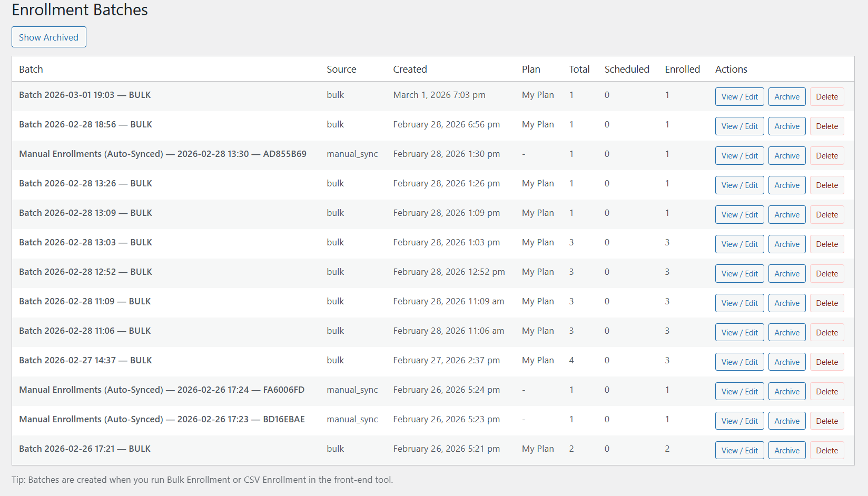View / Edit the Batch 2026-03-01 19:03 entry
Image resolution: width=868 pixels, height=496 pixels.
click(739, 96)
